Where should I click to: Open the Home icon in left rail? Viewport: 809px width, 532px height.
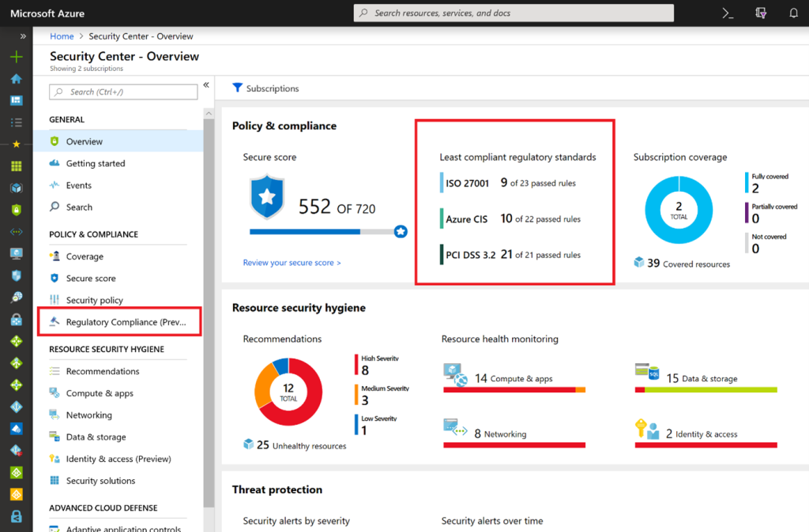pos(16,78)
